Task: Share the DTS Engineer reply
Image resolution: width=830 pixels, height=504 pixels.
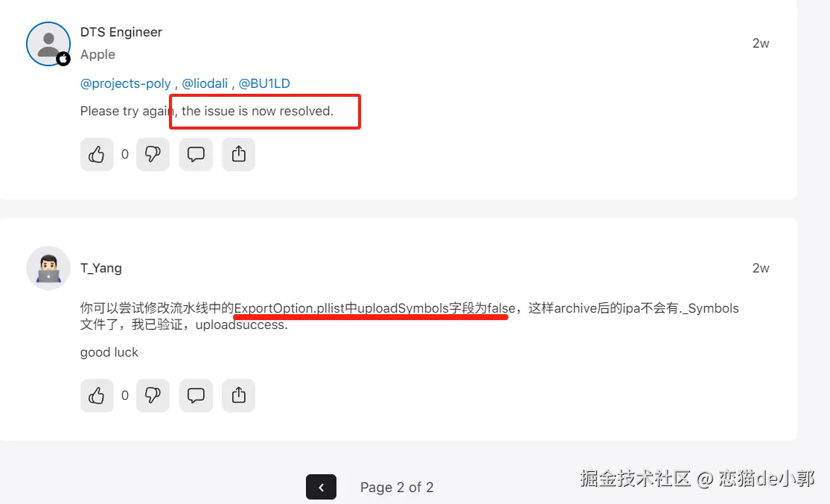Action: pos(239,155)
